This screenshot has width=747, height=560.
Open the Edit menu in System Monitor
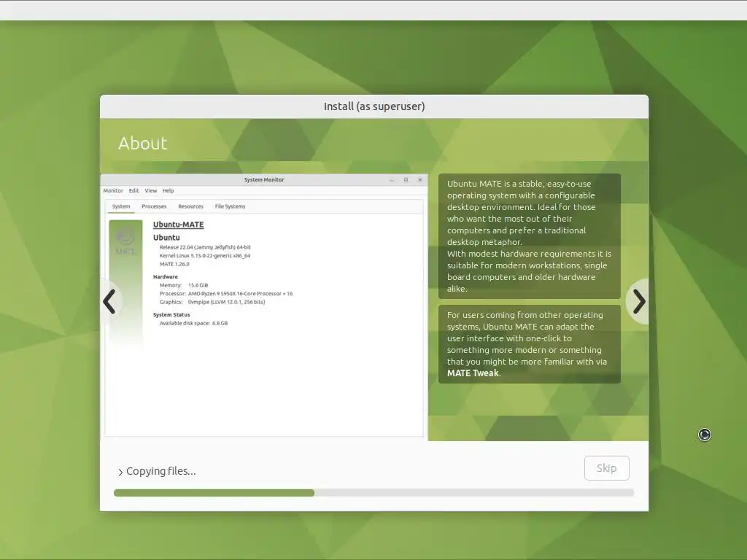point(134,190)
